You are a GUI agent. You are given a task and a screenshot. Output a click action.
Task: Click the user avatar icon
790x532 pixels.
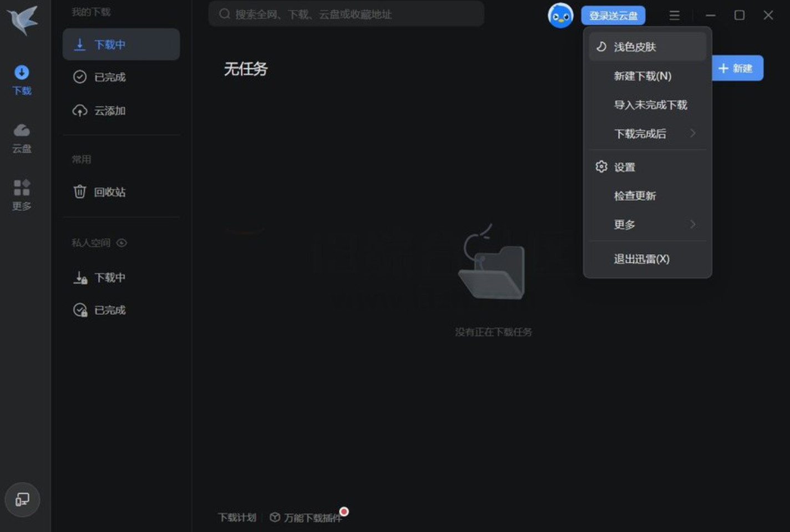tap(560, 16)
